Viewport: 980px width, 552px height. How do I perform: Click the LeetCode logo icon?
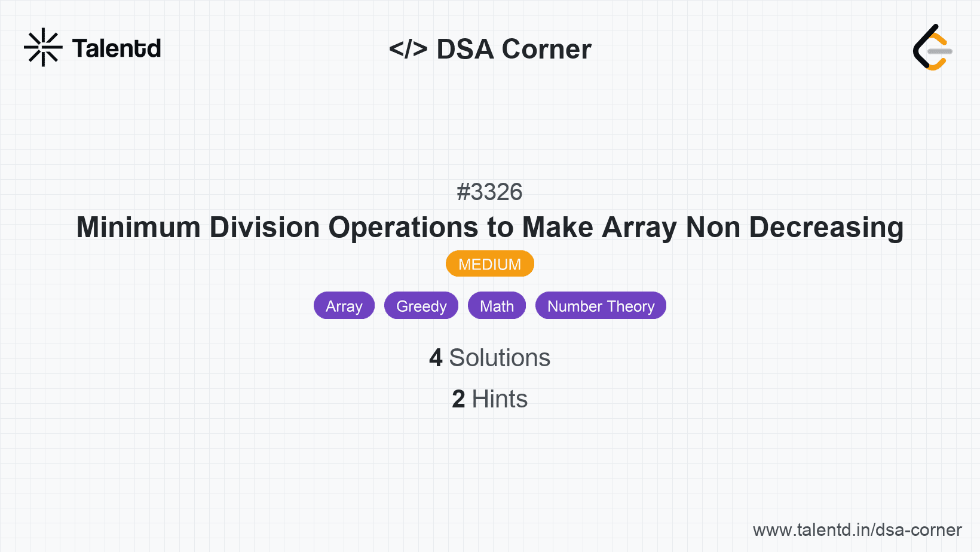pyautogui.click(x=932, y=48)
